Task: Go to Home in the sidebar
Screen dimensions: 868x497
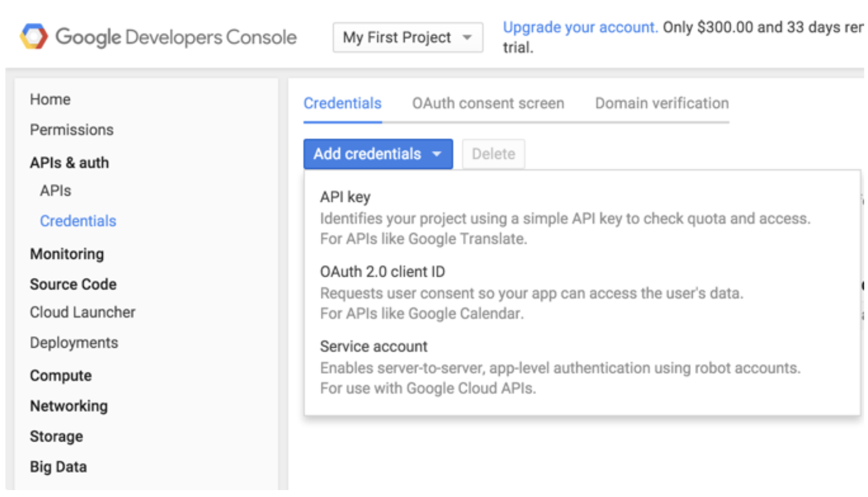Action: 50,99
